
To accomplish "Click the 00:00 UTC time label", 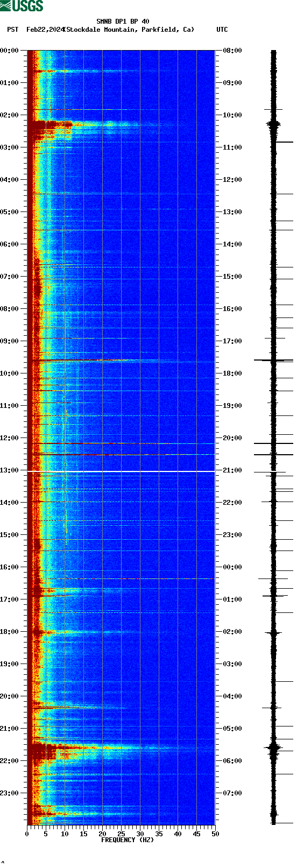I will click(x=232, y=567).
